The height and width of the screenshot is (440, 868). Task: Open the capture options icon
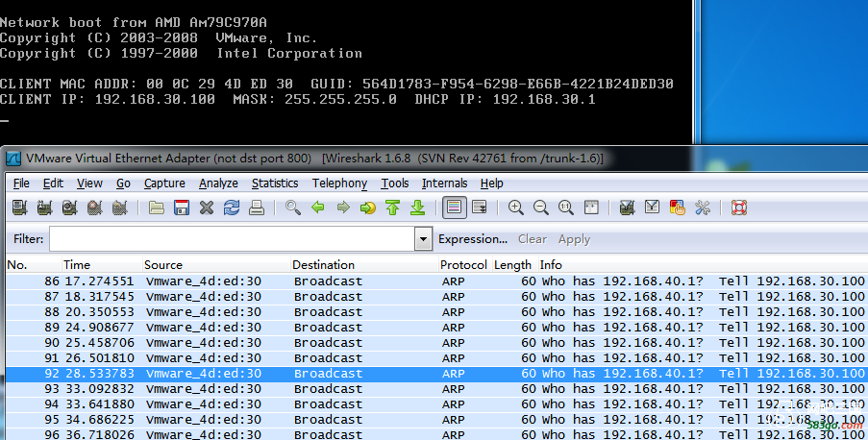[45, 208]
